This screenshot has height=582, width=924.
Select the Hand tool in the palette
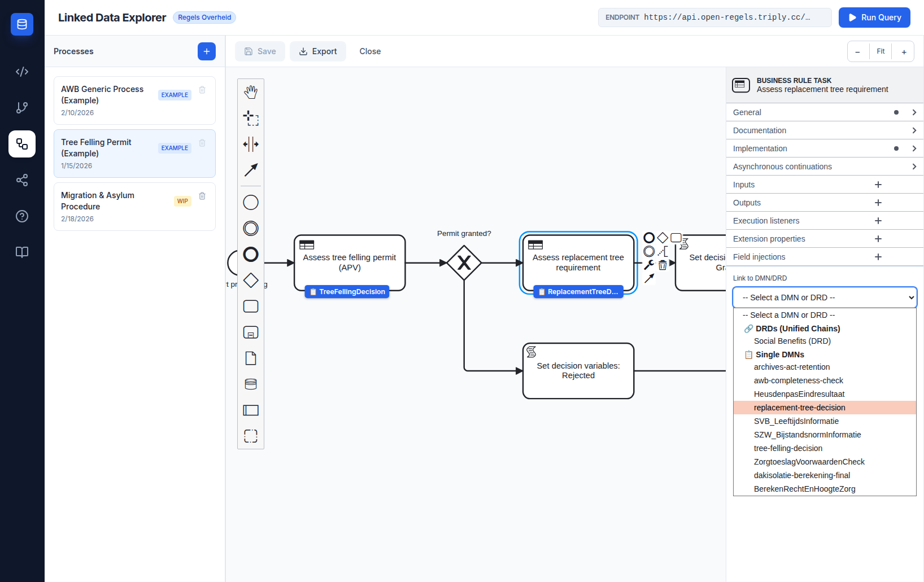tap(250, 91)
